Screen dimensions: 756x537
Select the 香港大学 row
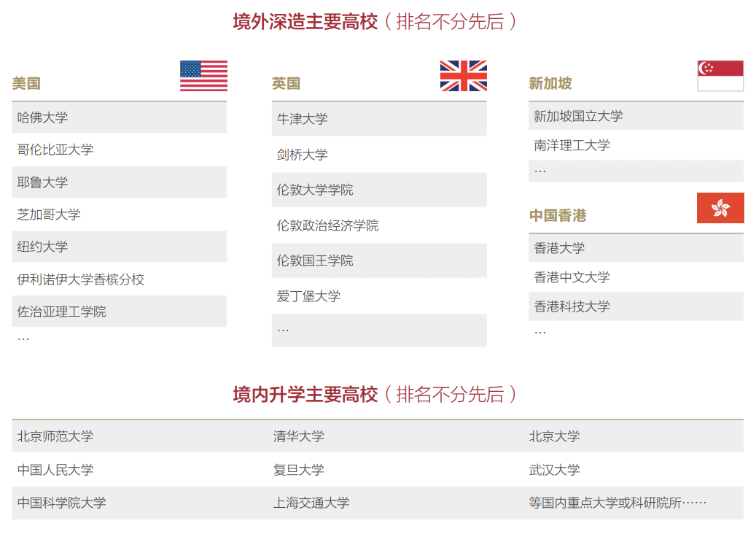(636, 248)
